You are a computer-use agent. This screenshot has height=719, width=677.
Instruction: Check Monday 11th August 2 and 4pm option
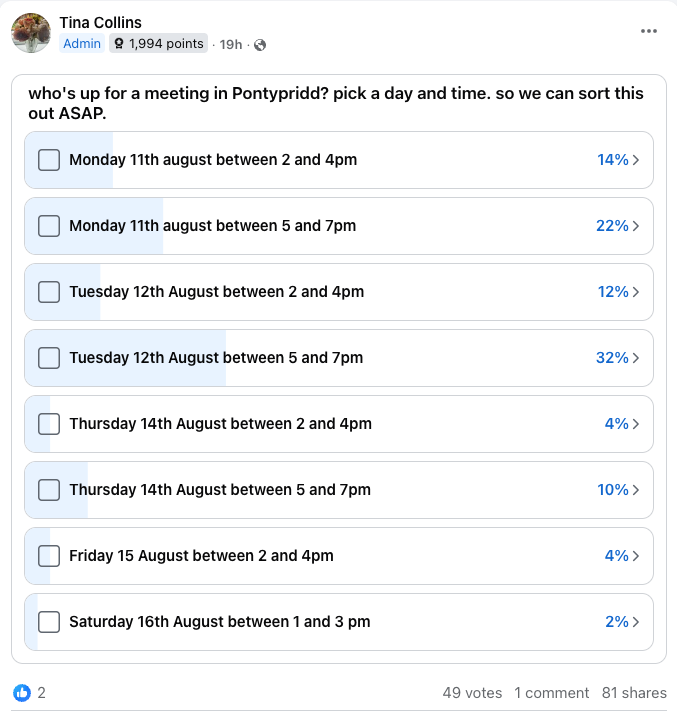[x=49, y=160]
